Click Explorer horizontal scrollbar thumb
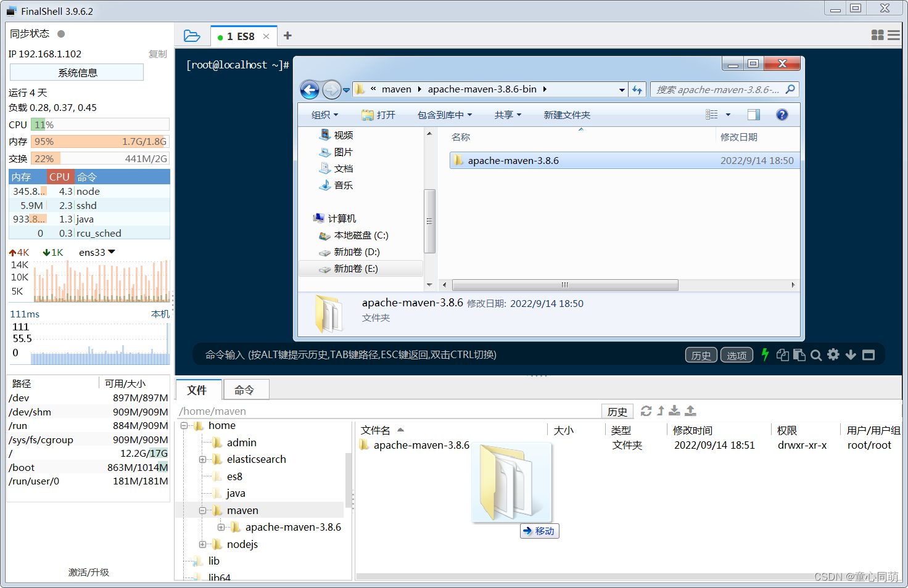The image size is (908, 588). 565,285
